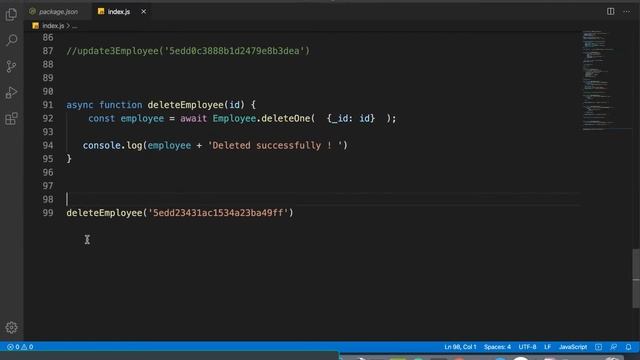
Task: Open the Explorer view in activity bar
Action: (11, 15)
